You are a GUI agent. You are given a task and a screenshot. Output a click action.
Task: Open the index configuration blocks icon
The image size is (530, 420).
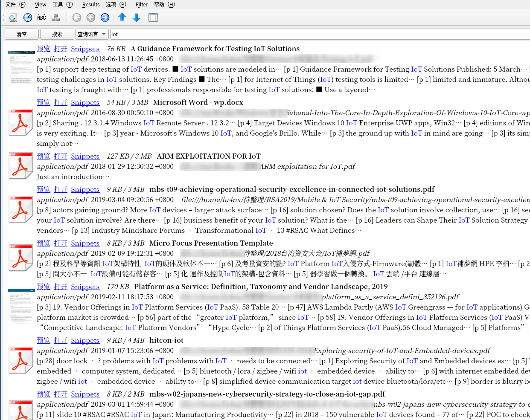point(55,17)
